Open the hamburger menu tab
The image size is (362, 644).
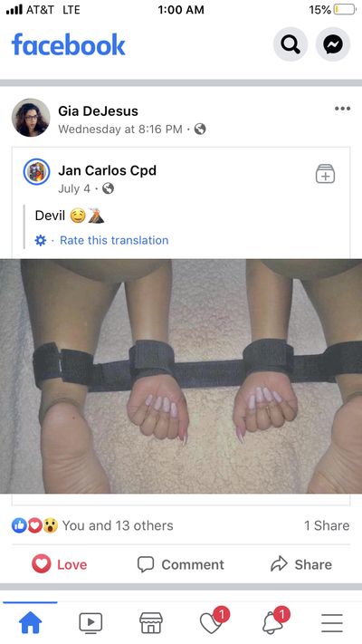332,623
